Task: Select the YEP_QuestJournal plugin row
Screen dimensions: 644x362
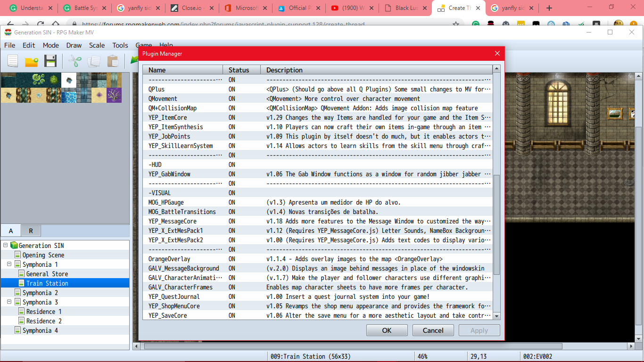Action: pos(318,296)
